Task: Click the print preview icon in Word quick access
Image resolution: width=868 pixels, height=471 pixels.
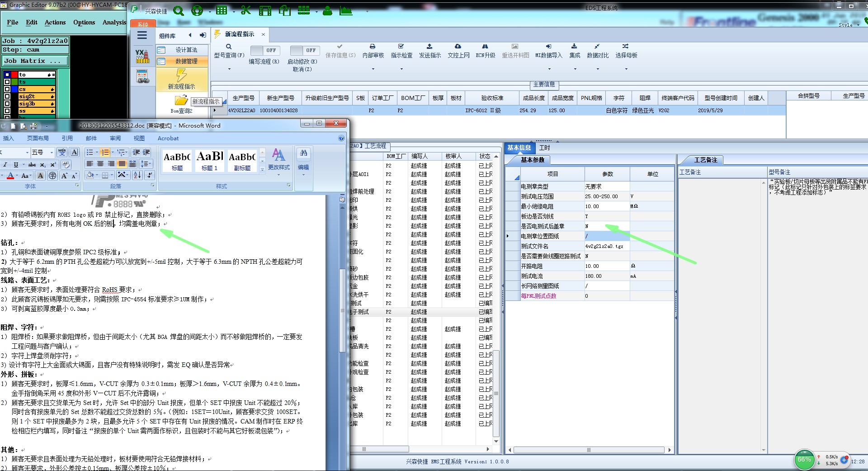Action: pos(23,126)
